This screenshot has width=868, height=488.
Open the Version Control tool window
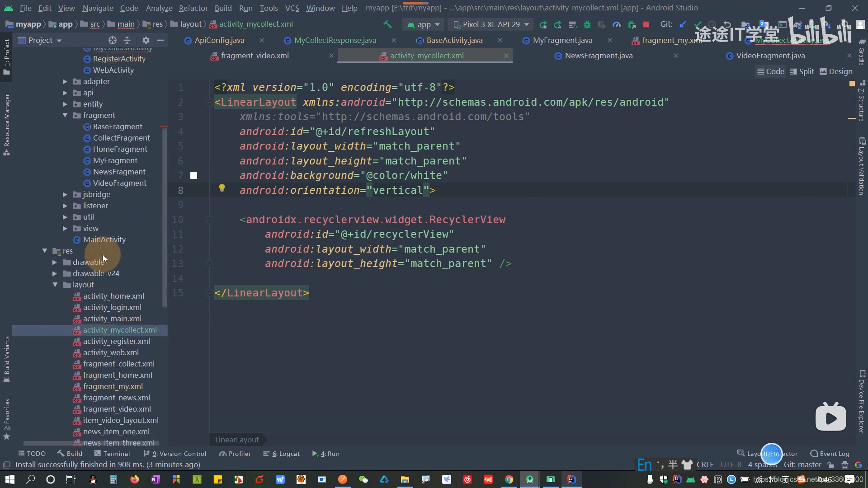(x=175, y=454)
